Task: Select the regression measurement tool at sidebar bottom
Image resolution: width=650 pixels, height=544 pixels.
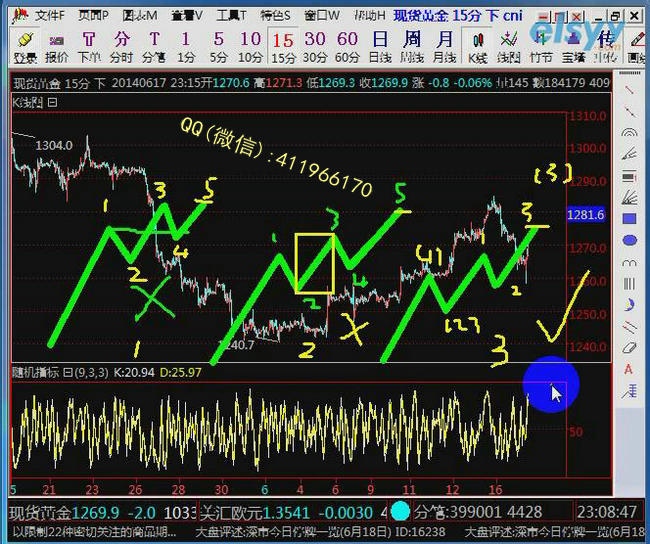Action: click(629, 391)
